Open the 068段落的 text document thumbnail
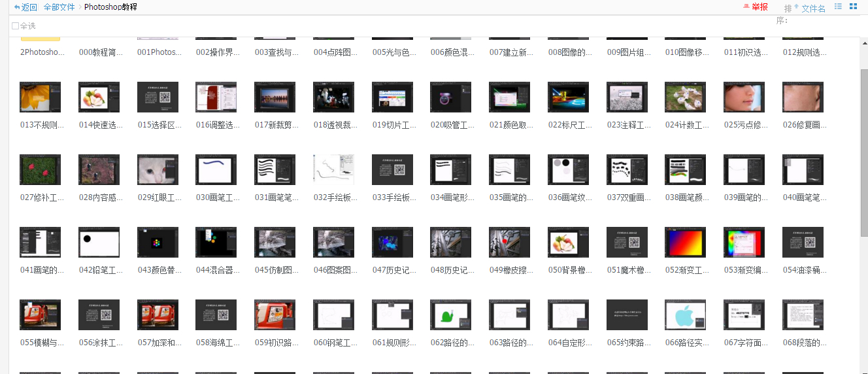868x374 pixels. (803, 315)
